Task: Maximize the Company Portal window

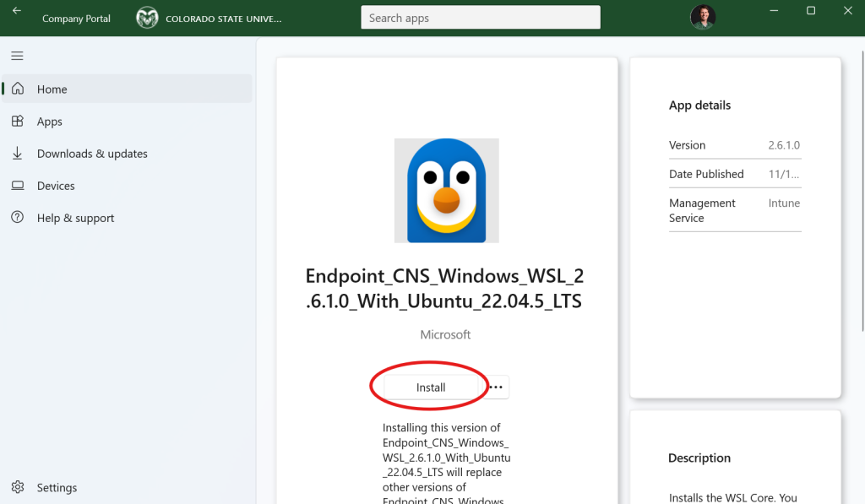Action: pos(811,11)
